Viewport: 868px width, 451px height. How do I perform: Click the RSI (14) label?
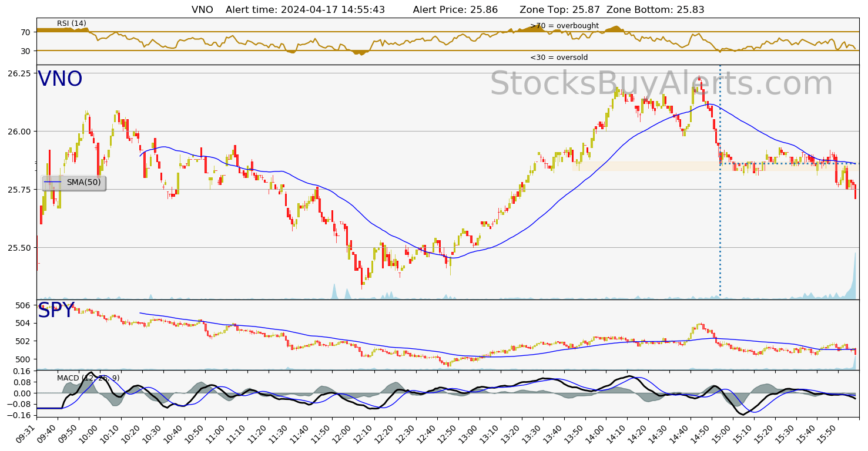tap(72, 23)
